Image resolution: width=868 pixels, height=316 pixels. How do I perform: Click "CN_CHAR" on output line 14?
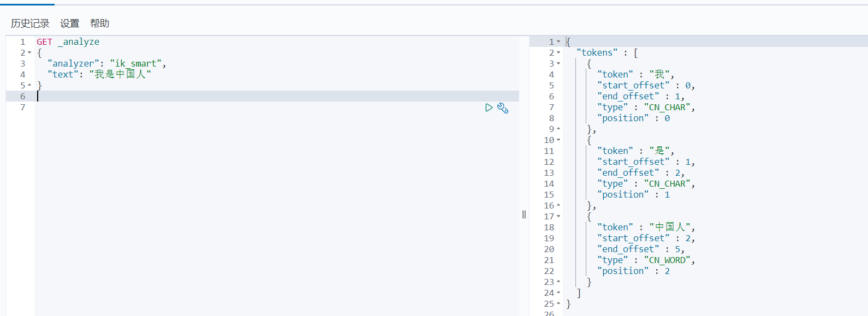[667, 183]
